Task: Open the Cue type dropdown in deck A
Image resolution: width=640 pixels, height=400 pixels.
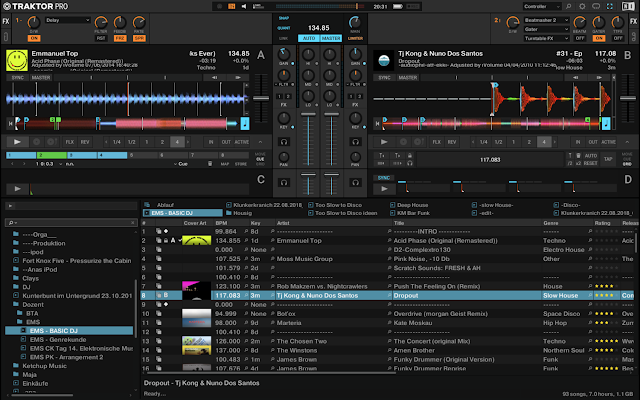Action: [x=181, y=164]
